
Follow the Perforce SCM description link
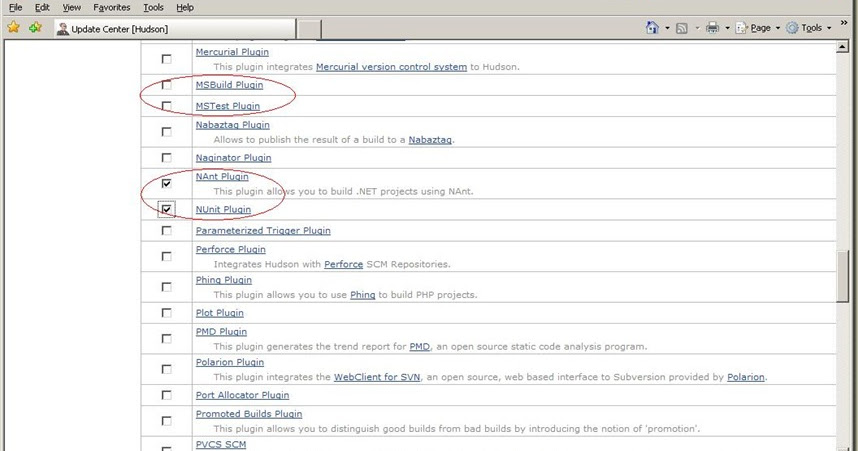(344, 264)
